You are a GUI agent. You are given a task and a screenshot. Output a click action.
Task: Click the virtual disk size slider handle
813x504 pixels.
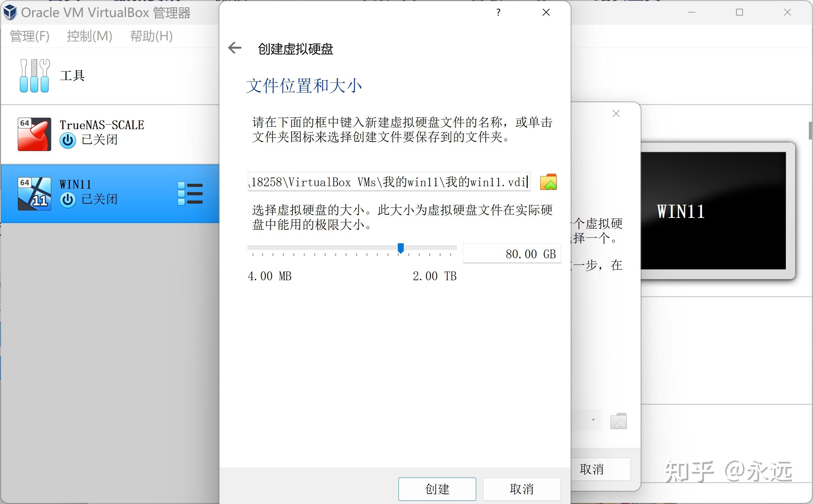[x=401, y=248]
